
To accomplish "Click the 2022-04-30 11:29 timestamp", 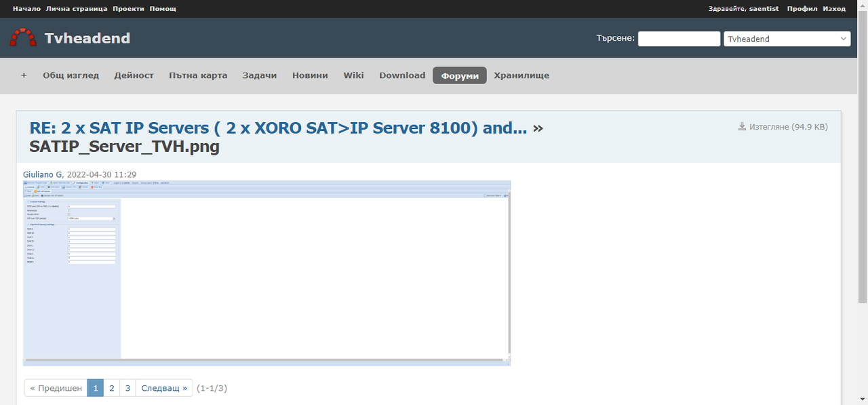I will tap(102, 174).
